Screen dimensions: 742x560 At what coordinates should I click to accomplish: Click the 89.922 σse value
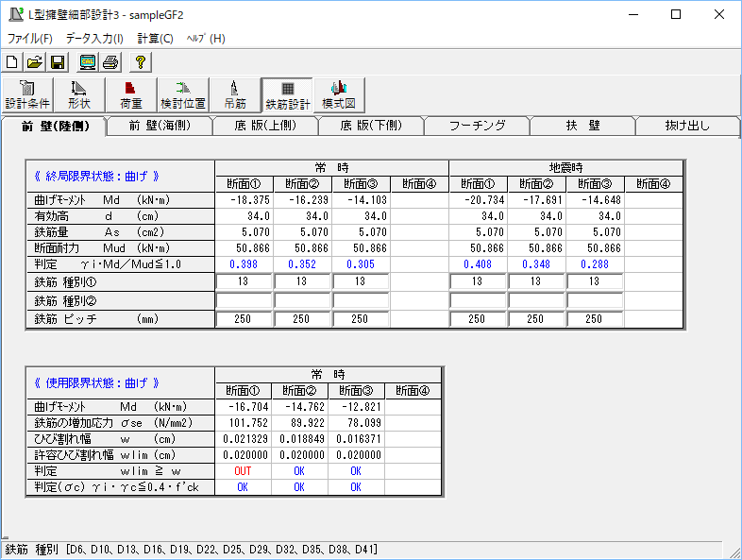tap(309, 423)
